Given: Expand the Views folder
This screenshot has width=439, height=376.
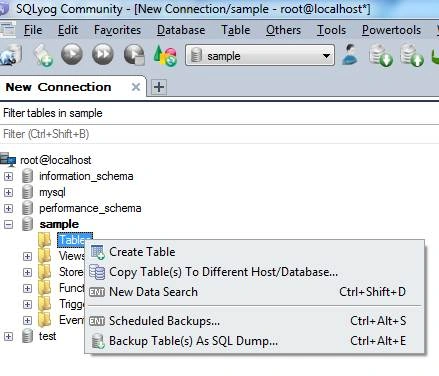Looking at the screenshot, I should pos(27,256).
